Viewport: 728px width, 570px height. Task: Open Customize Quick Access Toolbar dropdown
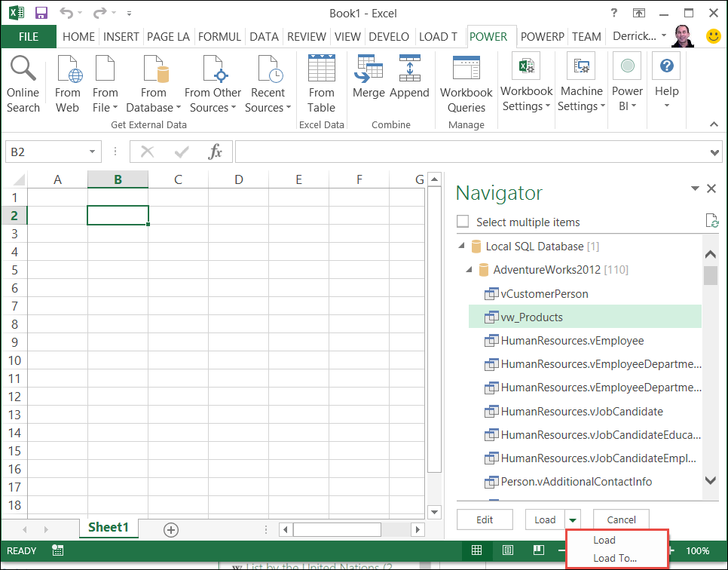point(129,14)
